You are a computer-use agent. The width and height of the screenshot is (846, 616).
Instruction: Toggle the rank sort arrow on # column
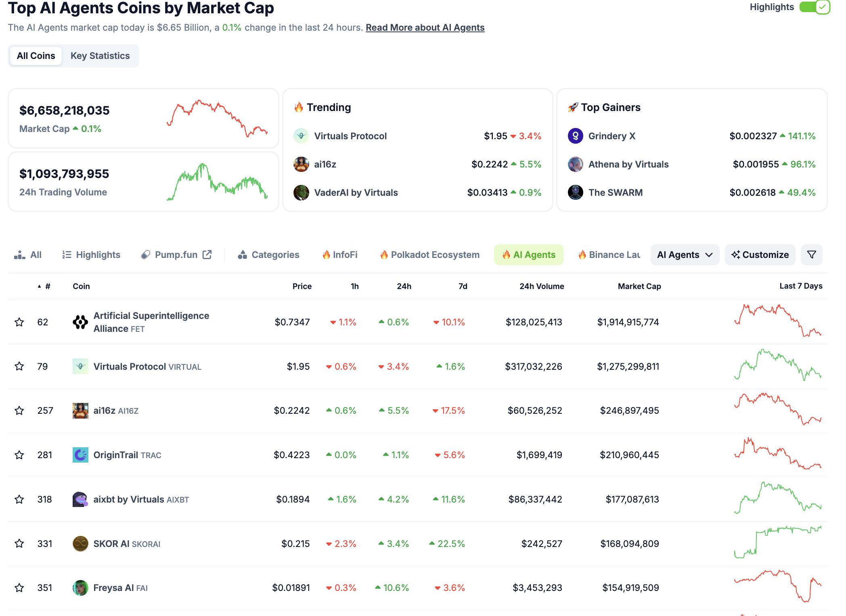39,286
